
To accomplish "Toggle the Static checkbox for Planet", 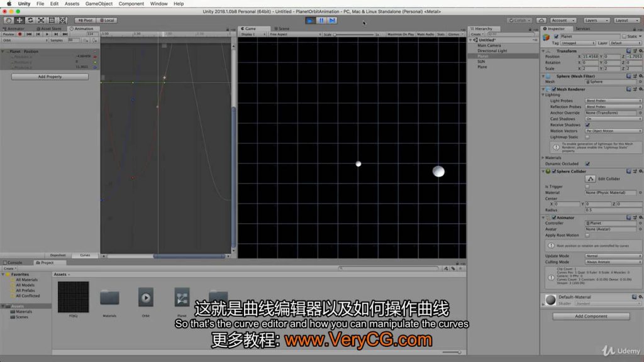I will click(x=623, y=36).
